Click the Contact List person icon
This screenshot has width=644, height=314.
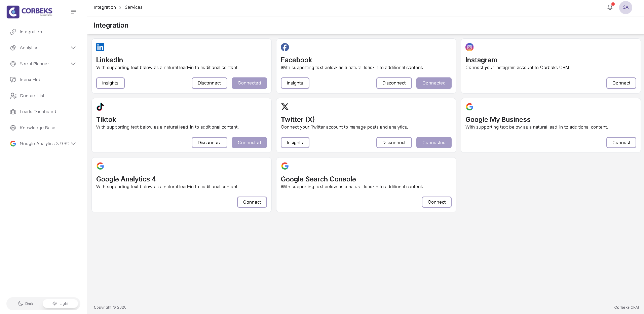click(x=13, y=96)
